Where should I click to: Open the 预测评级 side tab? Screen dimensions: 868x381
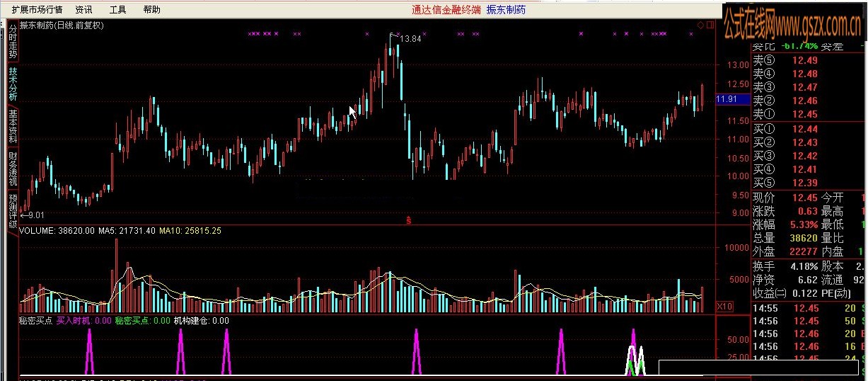(x=13, y=210)
